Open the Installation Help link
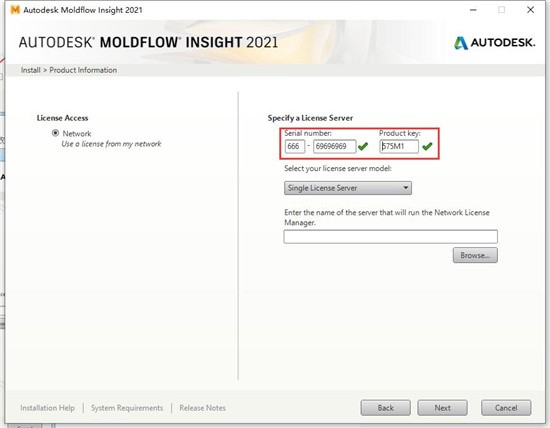 click(47, 408)
